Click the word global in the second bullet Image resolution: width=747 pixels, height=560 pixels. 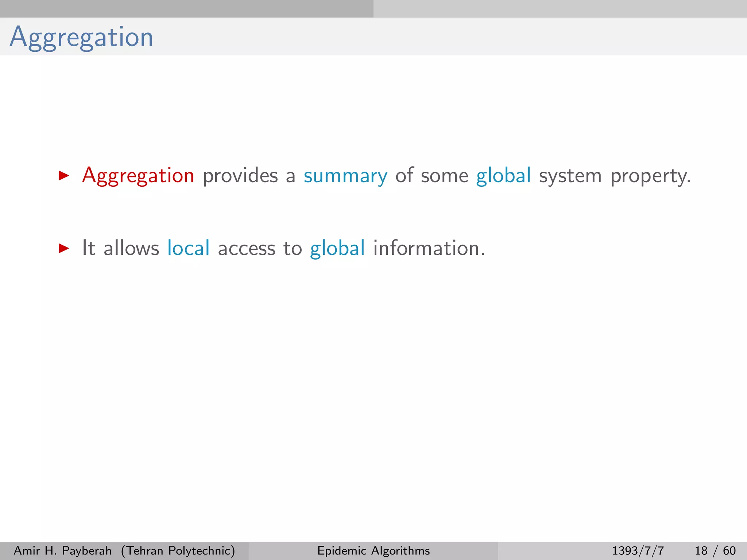(x=337, y=248)
